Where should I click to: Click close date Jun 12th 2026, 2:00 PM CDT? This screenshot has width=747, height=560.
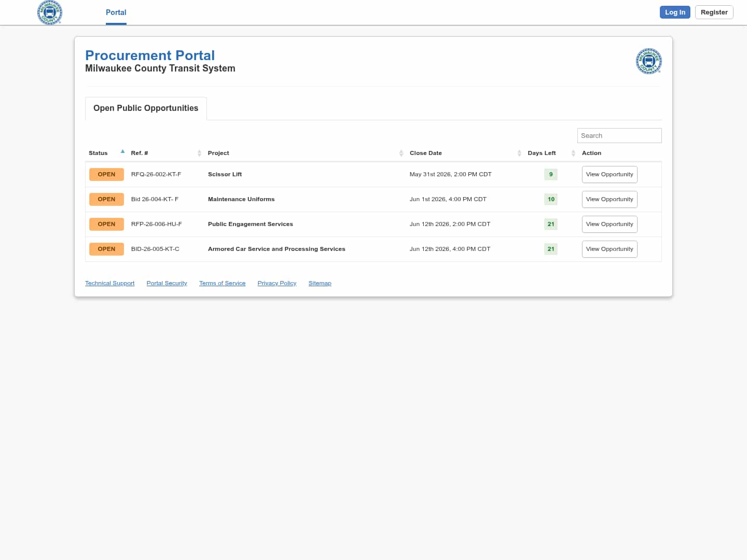tap(450, 224)
